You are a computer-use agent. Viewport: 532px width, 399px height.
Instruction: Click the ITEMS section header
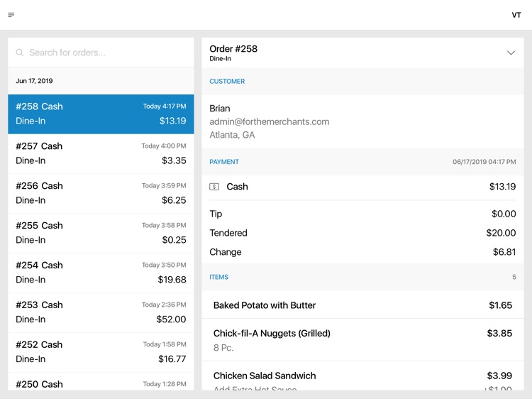tap(219, 277)
